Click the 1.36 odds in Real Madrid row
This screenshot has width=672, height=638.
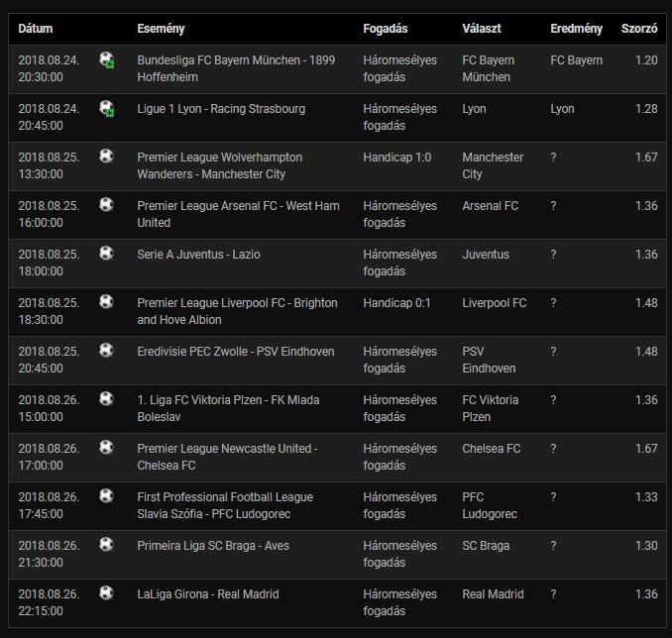[x=646, y=594]
